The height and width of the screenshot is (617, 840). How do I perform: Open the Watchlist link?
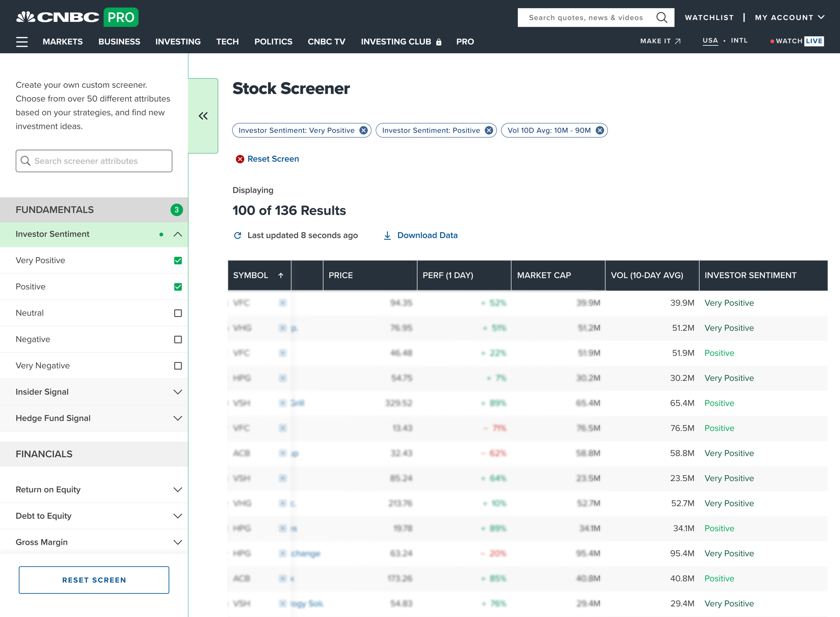point(709,17)
